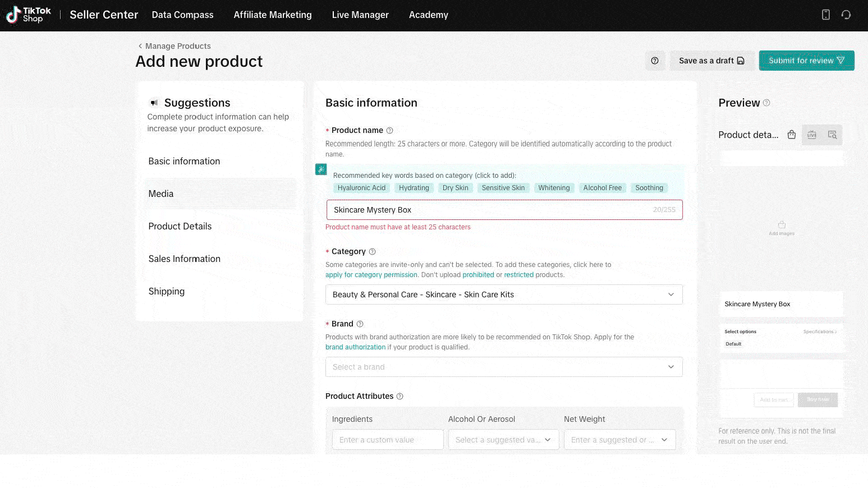Open the Affiliate Marketing menu
The image size is (868, 488).
click(x=273, y=15)
